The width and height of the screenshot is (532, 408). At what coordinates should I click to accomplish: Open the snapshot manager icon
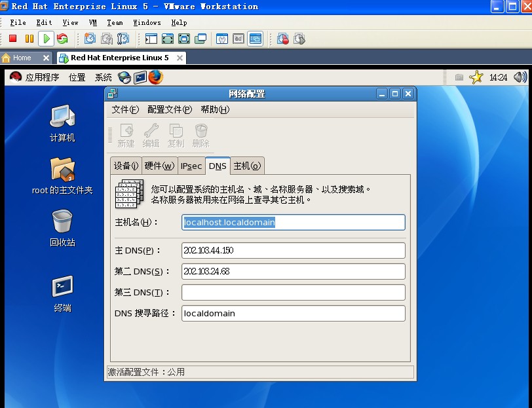coord(123,39)
